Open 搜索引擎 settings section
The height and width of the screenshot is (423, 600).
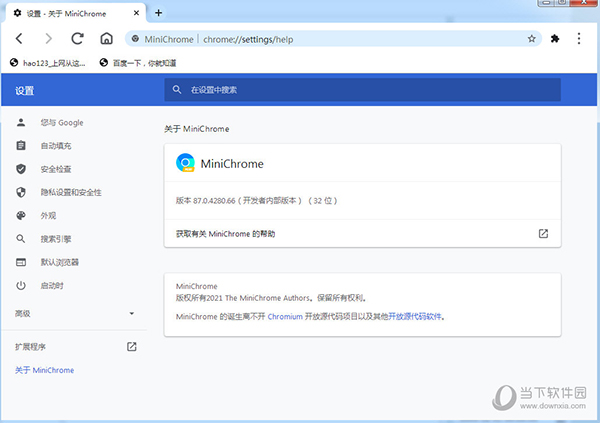point(56,239)
